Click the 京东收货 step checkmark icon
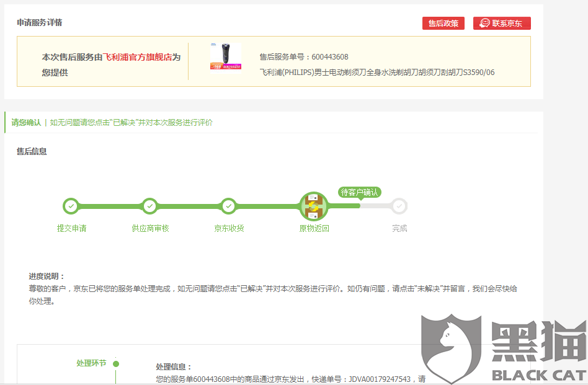The width and height of the screenshot is (588, 385). tap(228, 206)
